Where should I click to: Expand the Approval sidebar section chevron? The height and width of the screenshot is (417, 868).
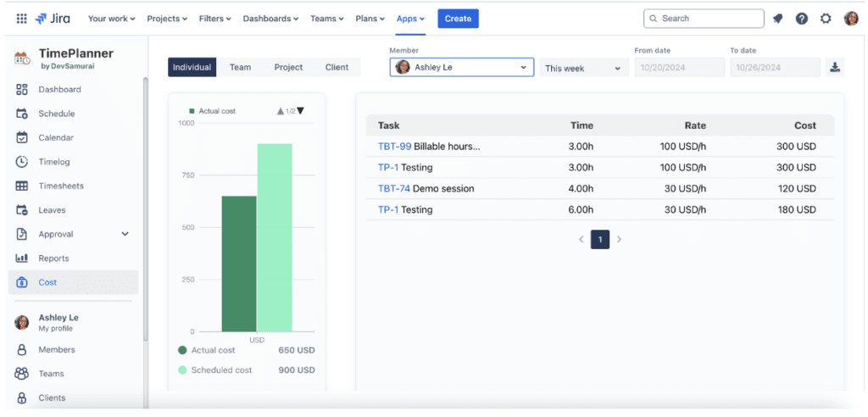pyautogui.click(x=125, y=234)
